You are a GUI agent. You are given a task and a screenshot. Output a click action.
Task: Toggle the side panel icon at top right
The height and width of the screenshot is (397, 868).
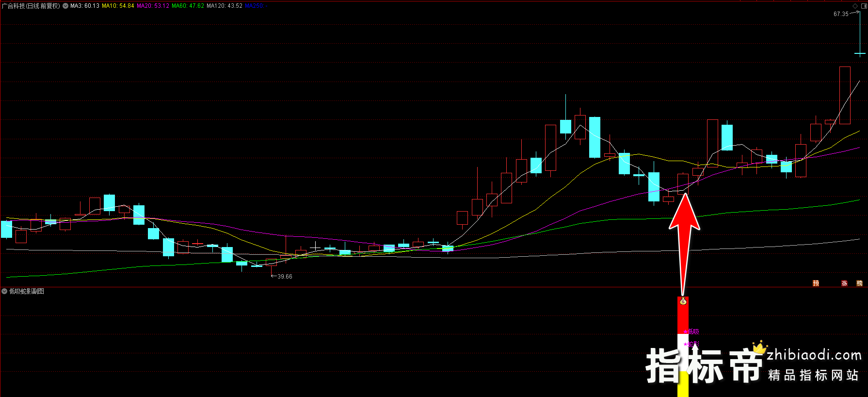point(863,6)
